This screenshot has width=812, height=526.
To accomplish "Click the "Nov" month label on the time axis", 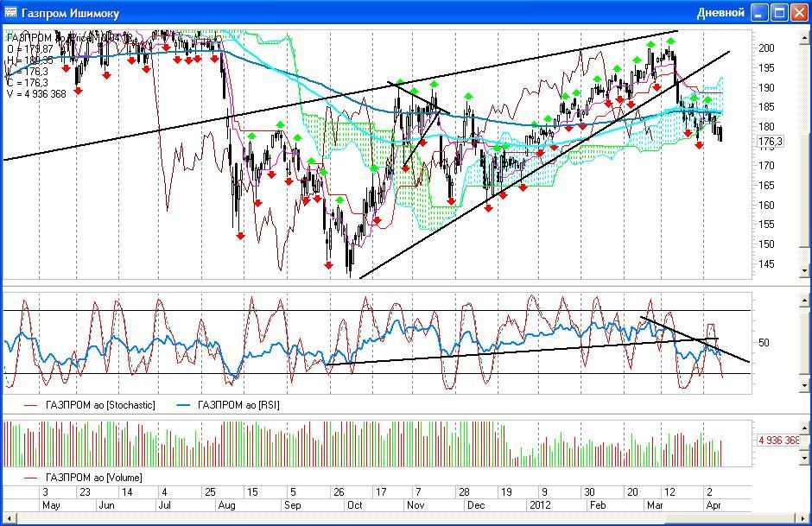I will pos(416,505).
